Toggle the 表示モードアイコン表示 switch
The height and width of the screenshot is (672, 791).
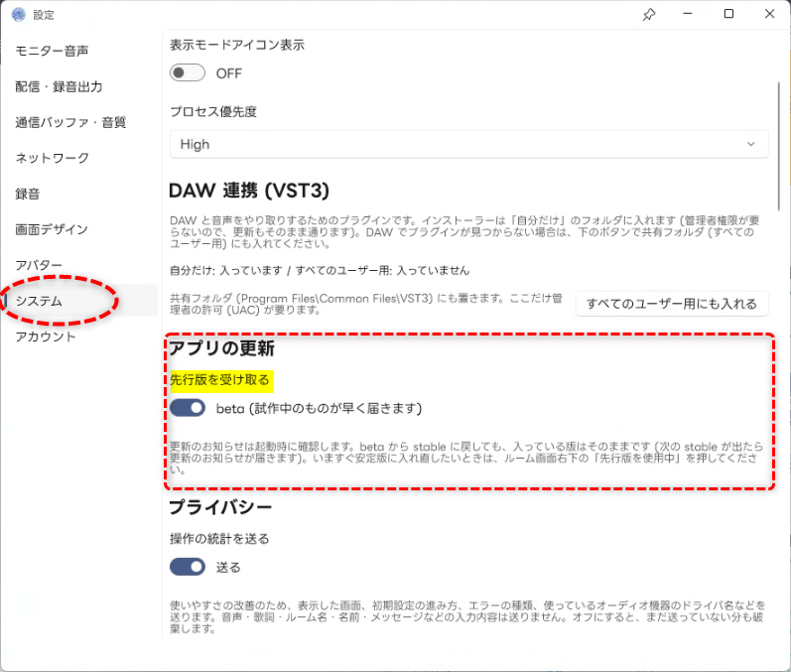[188, 73]
